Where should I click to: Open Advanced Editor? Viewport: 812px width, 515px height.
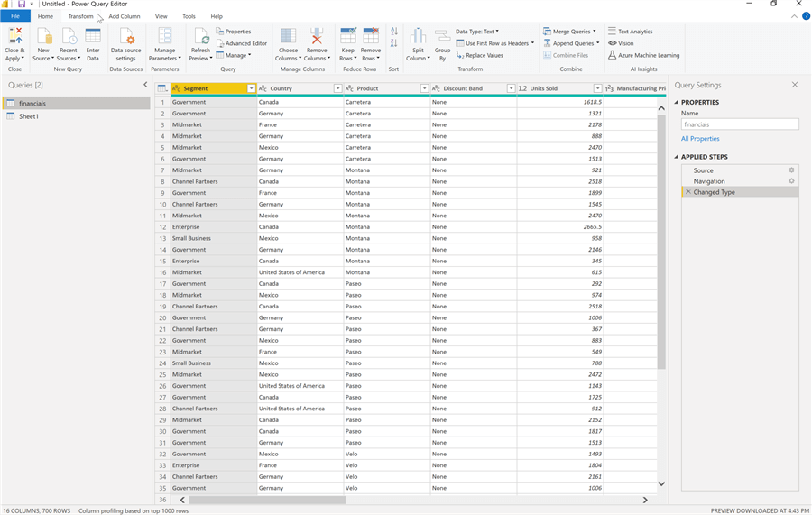click(x=241, y=43)
